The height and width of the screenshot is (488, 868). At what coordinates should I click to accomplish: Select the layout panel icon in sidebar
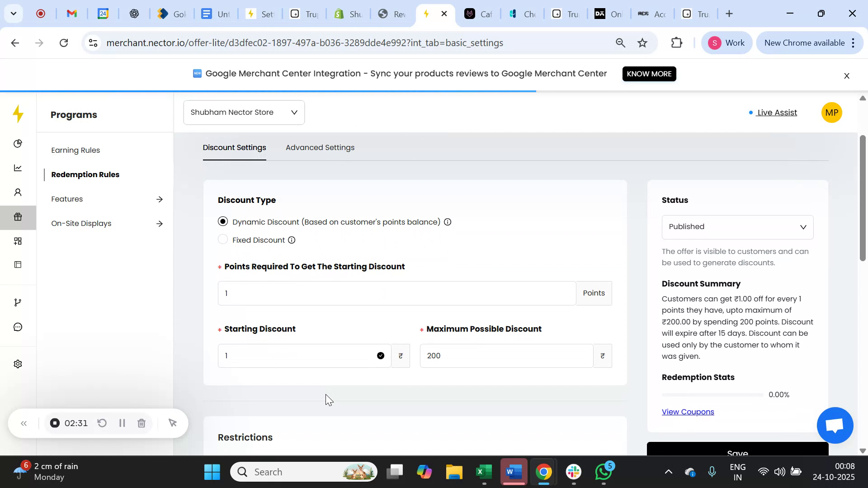18,264
